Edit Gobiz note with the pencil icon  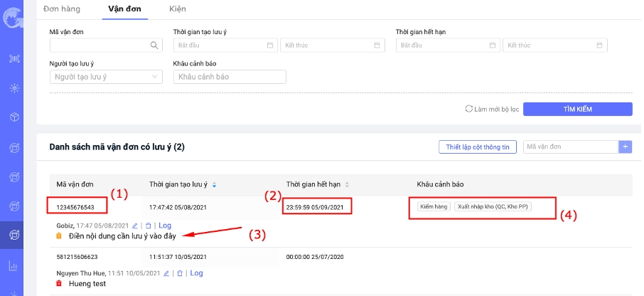(x=135, y=226)
